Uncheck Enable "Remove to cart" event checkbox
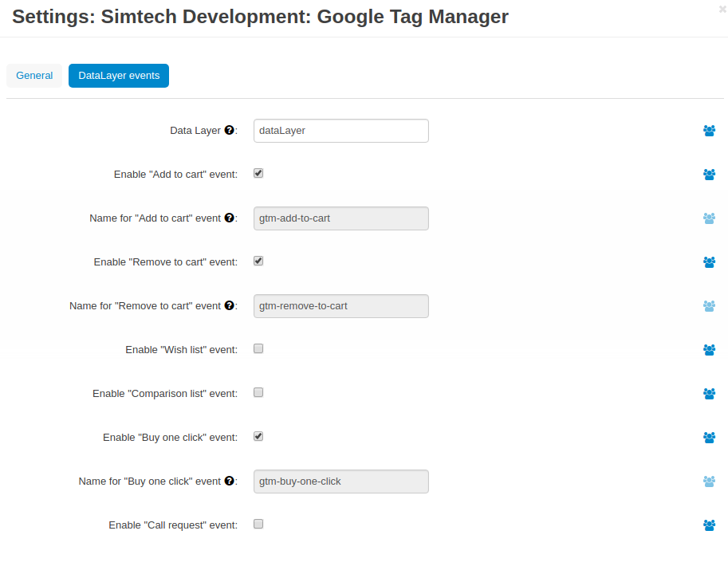Image resolution: width=728 pixels, height=570 pixels. [258, 261]
